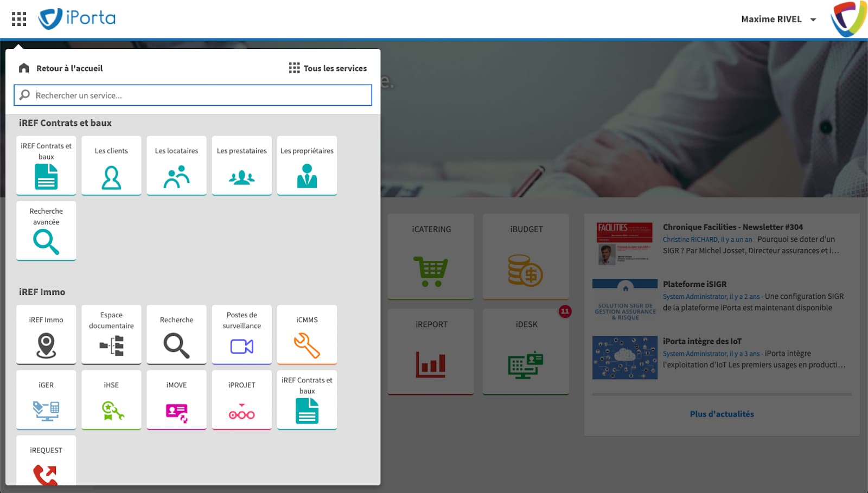Viewport: 868px width, 493px height.
Task: Open the iDESK tile on the dashboard
Action: click(x=526, y=351)
